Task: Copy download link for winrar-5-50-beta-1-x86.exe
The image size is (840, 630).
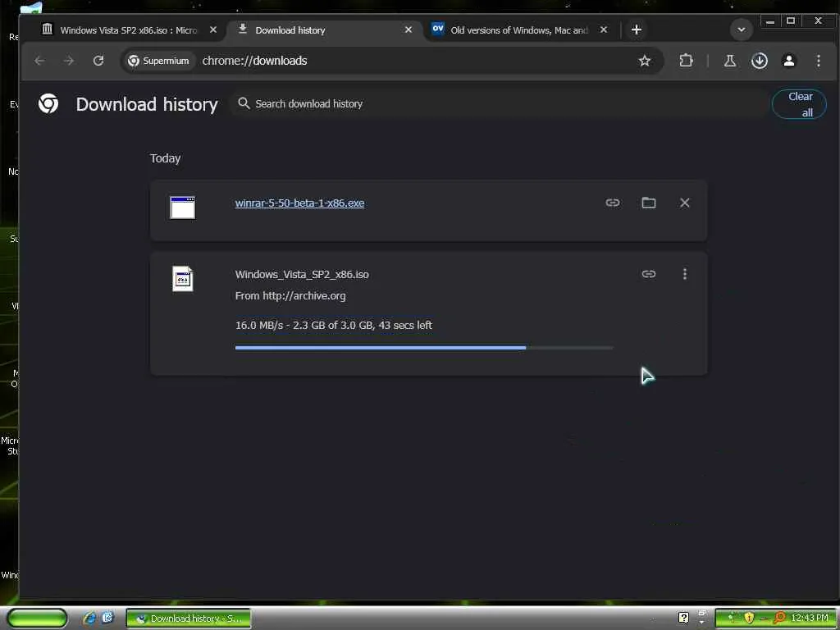Action: pyautogui.click(x=612, y=203)
